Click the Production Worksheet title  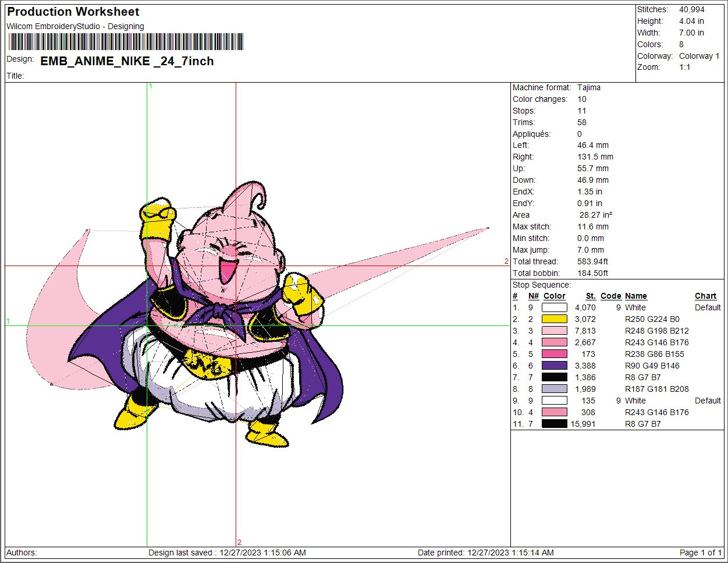coord(73,12)
